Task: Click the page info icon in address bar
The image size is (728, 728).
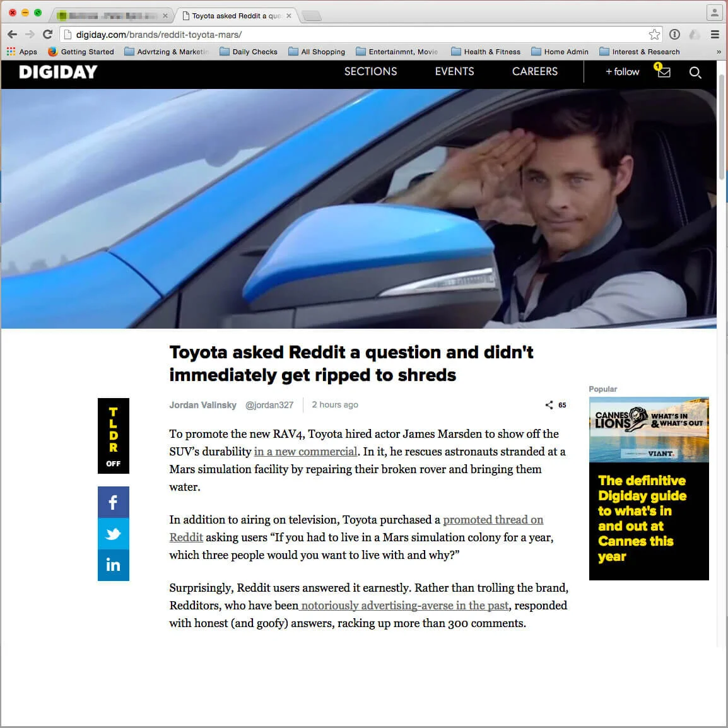Action: click(68, 34)
